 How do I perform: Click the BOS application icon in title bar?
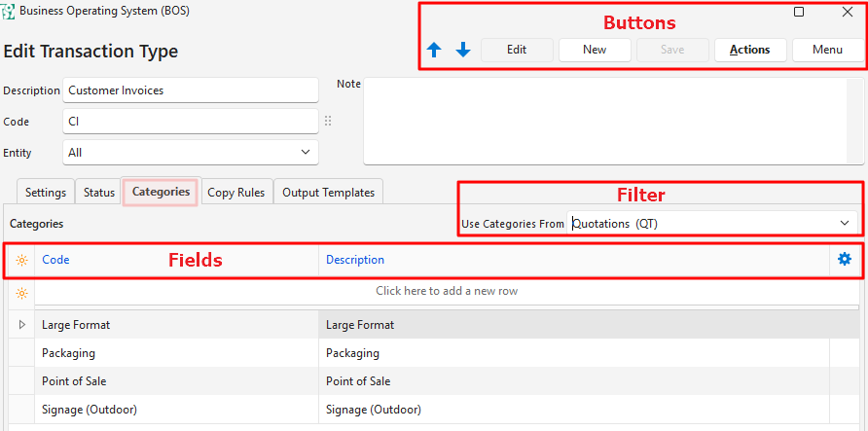pyautogui.click(x=9, y=12)
